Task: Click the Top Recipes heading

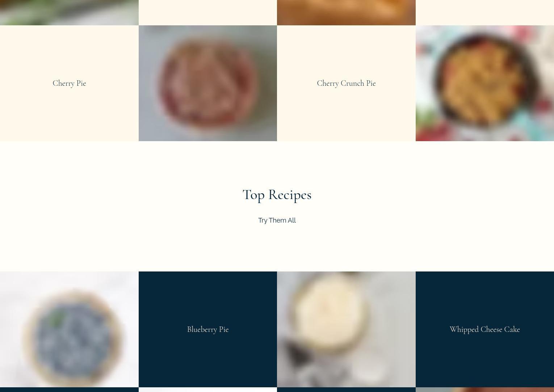Action: coord(277,195)
